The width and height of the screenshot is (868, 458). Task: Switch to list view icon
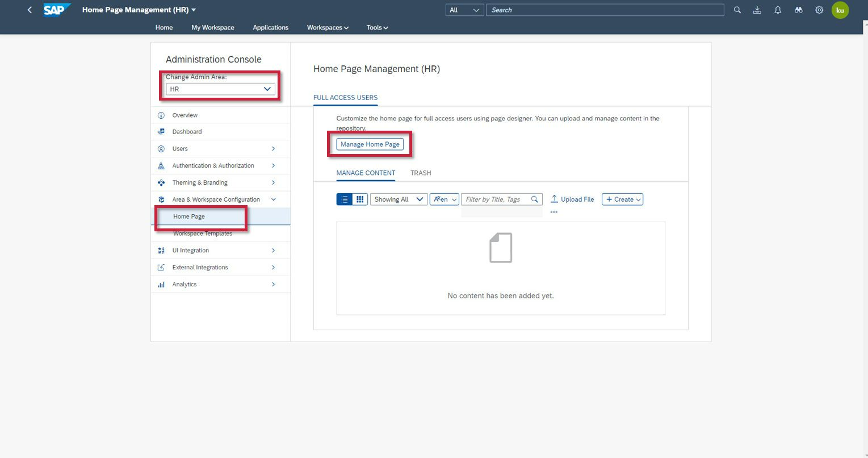point(345,199)
